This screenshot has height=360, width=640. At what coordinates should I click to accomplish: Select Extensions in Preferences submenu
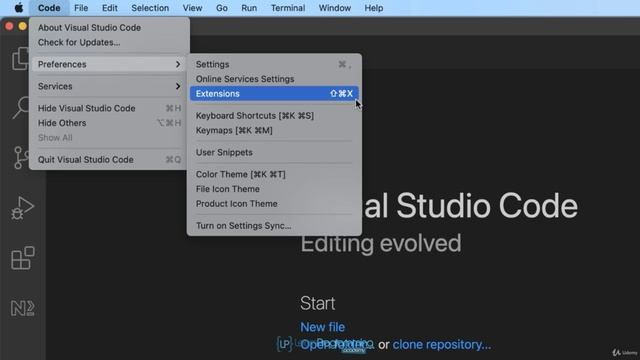point(274,93)
